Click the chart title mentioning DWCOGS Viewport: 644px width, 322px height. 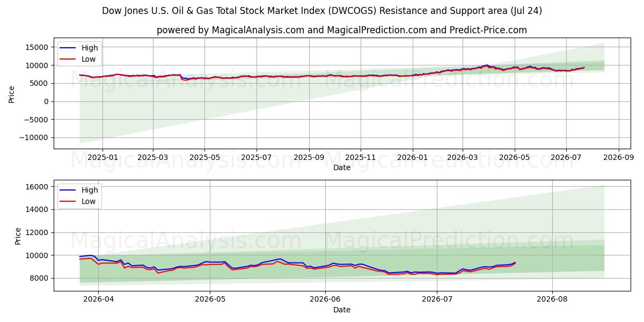(x=322, y=11)
